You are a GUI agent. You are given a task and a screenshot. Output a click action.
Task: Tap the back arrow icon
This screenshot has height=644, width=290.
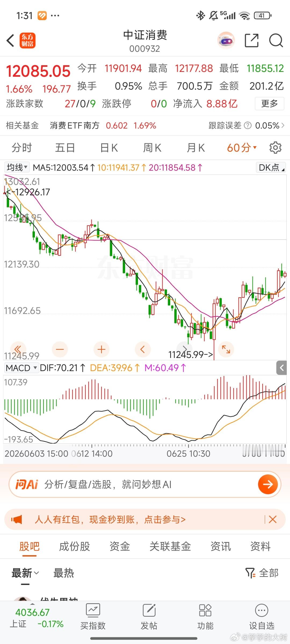tap(10, 41)
